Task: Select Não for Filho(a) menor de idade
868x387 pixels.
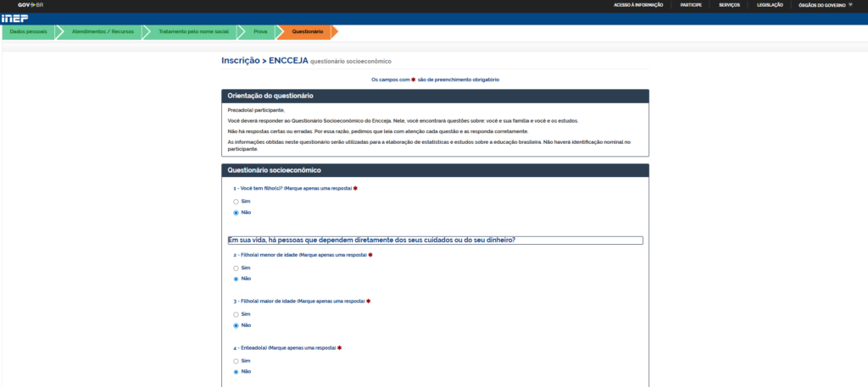Action: [236, 279]
